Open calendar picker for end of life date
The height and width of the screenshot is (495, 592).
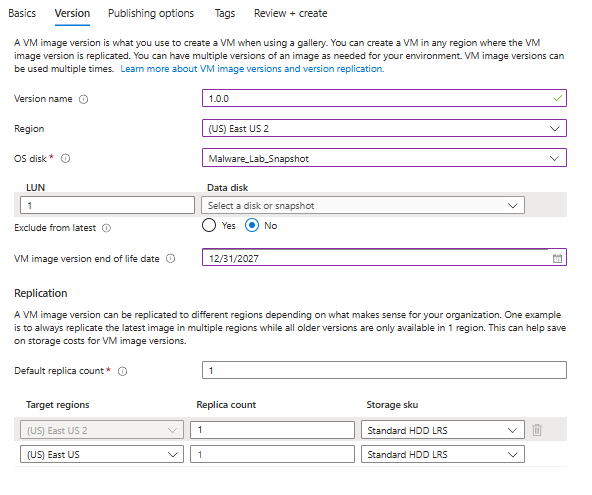pyautogui.click(x=557, y=259)
